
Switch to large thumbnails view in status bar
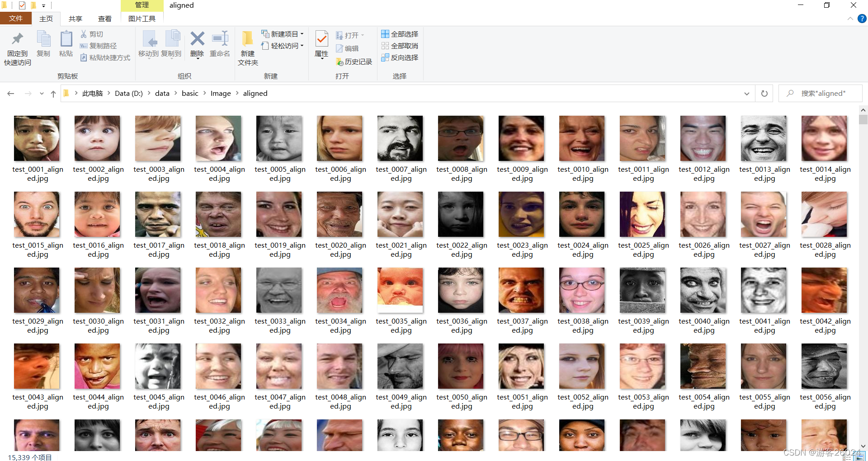(860, 457)
